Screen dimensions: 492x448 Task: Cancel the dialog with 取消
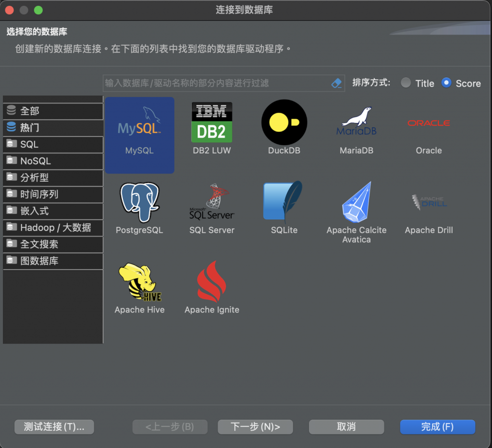[x=346, y=427]
